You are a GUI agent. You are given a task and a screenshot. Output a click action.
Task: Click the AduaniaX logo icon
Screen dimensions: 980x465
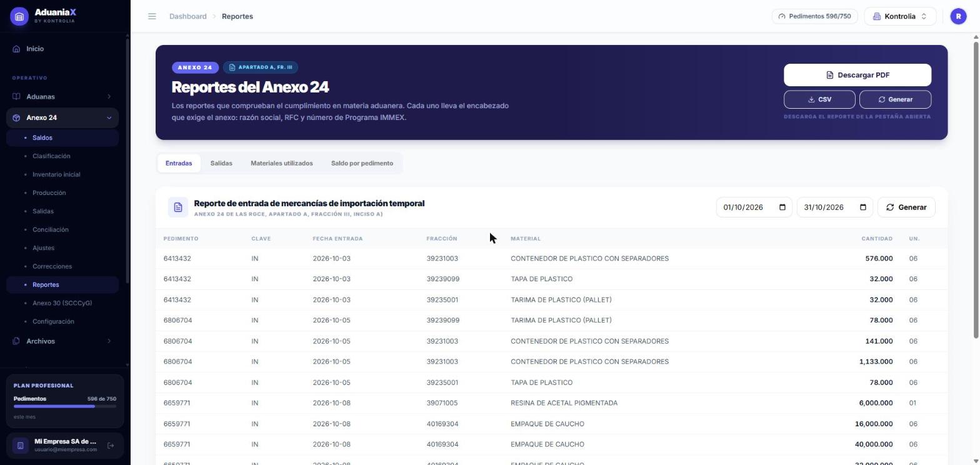[19, 16]
